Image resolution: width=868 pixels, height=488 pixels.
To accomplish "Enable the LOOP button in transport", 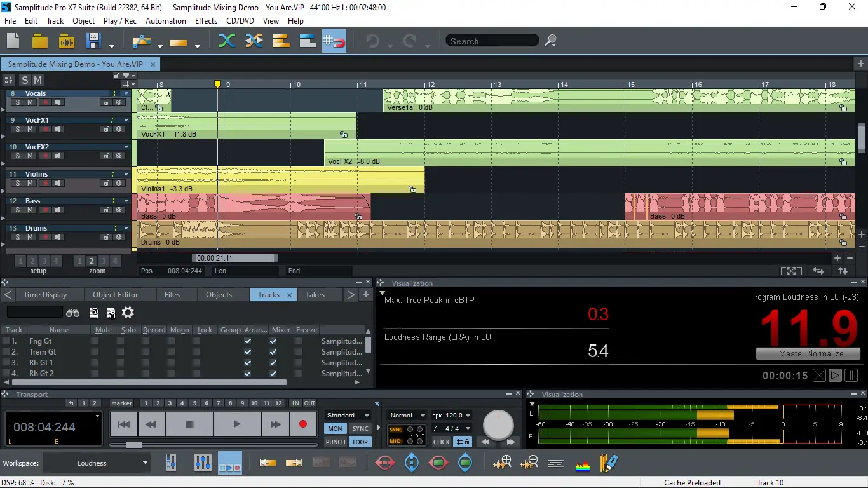I will (x=360, y=442).
